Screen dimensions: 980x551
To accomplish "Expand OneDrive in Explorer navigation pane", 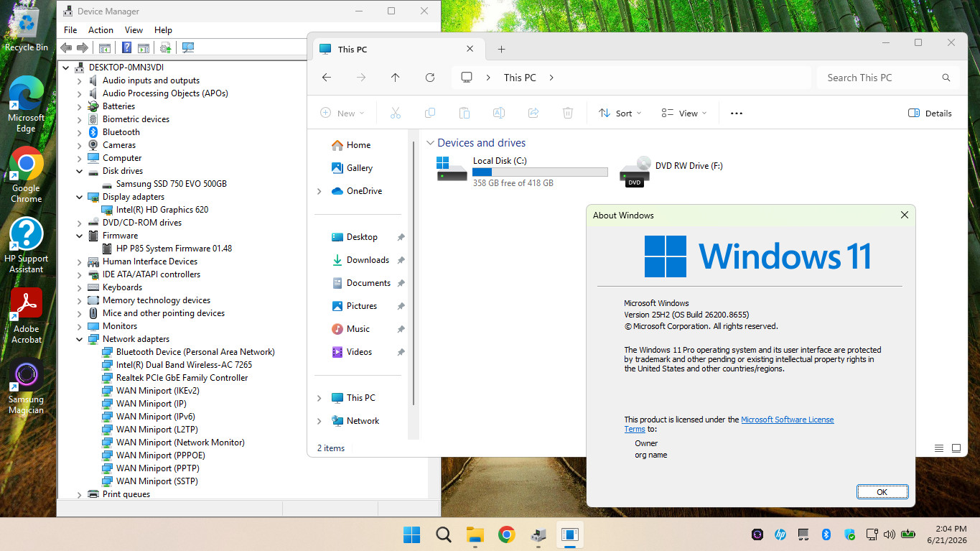I will click(319, 191).
